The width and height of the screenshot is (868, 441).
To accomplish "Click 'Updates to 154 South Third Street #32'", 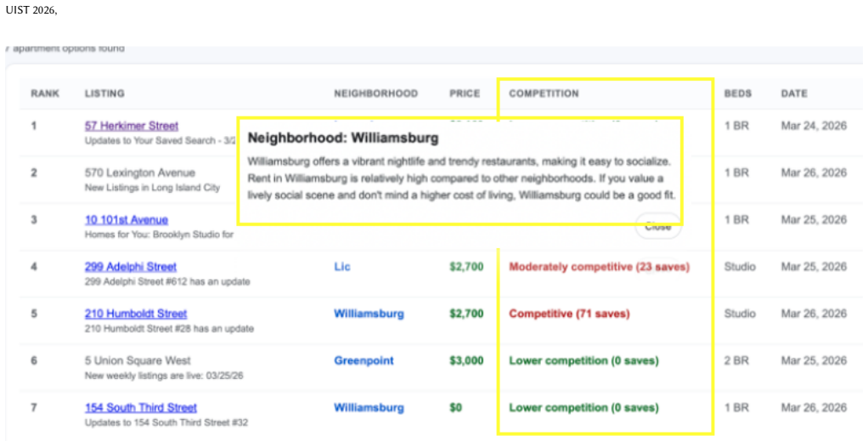I will 166,422.
